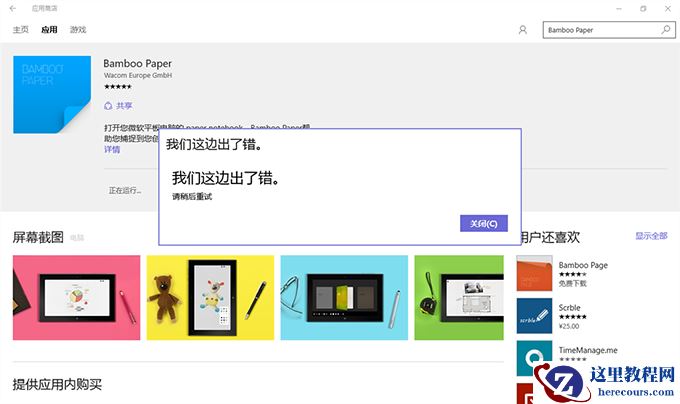Click the ¥25.00 price under Scrble
Screen dimensions: 680x404
[x=569, y=326]
